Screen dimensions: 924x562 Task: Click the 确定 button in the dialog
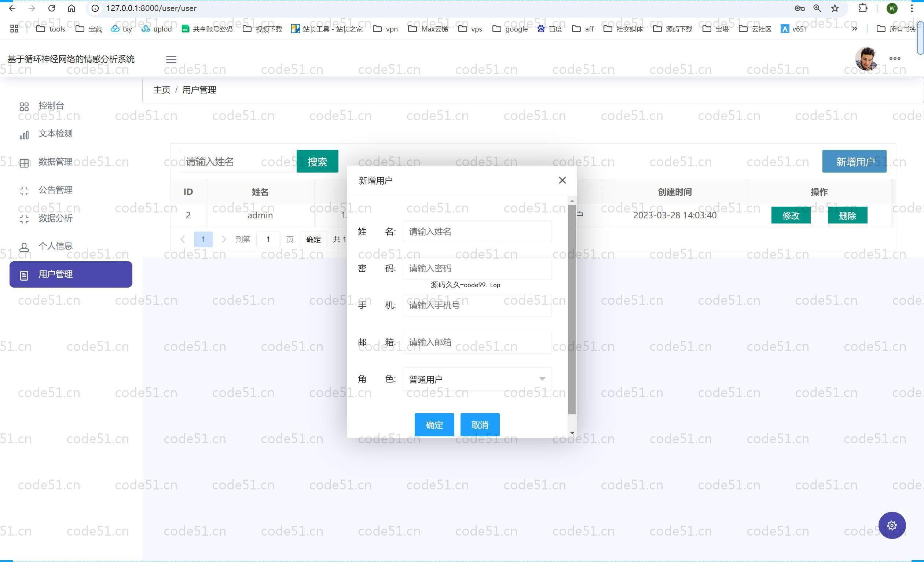(434, 425)
